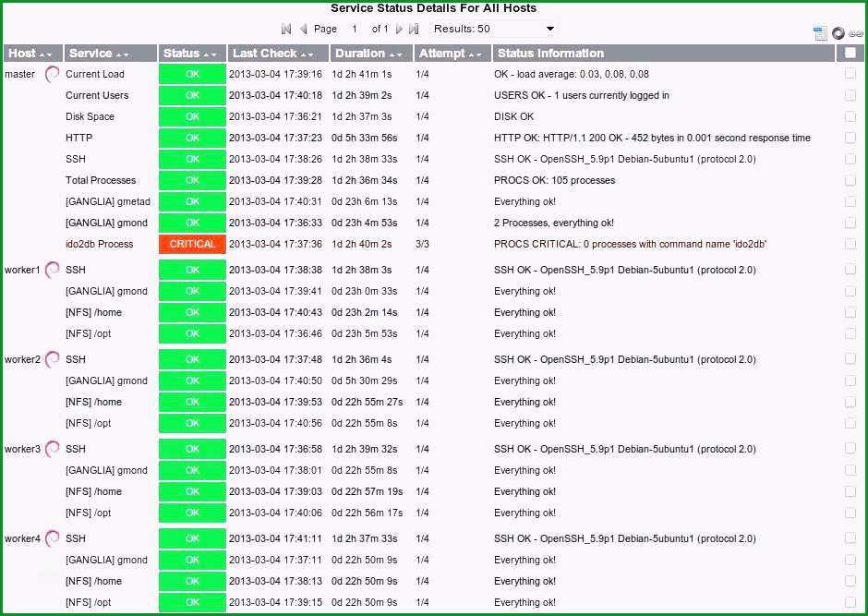Sort Attempt column descending with down arrow
Image resolution: width=868 pixels, height=616 pixels.
479,54
